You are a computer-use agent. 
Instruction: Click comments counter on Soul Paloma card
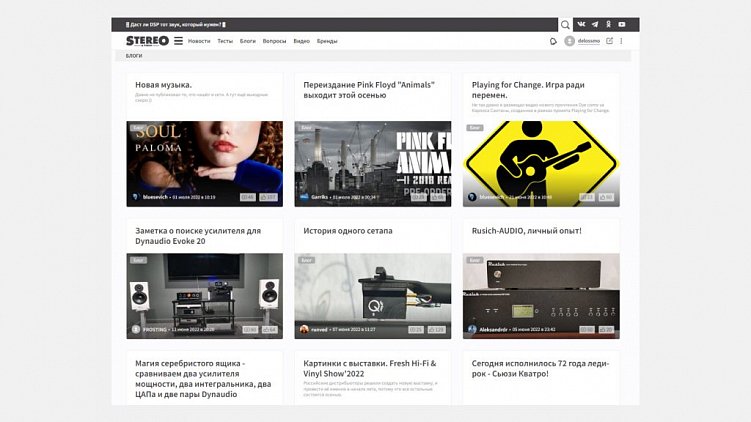pyautogui.click(x=248, y=197)
